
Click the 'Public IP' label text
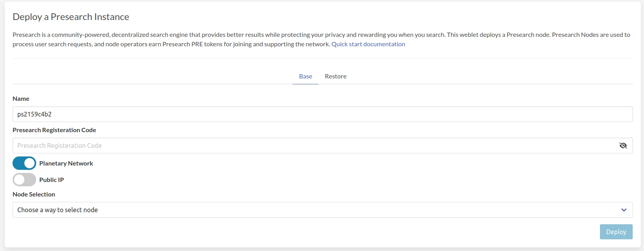click(51, 180)
